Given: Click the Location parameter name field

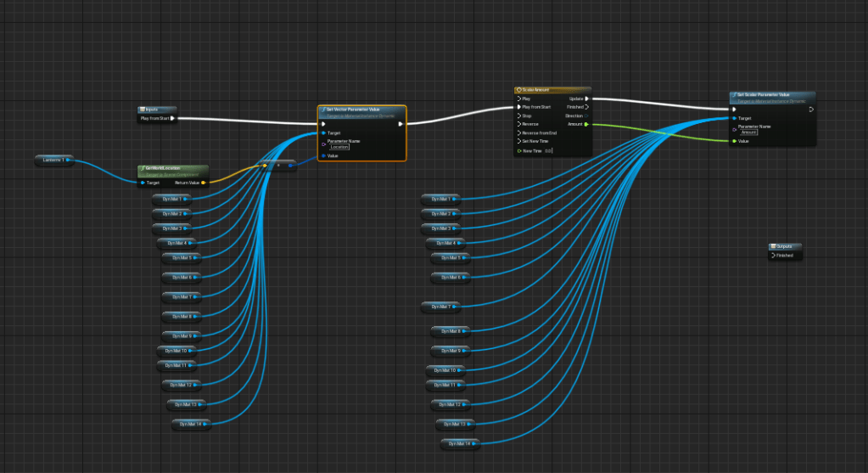Looking at the screenshot, I should tap(339, 147).
